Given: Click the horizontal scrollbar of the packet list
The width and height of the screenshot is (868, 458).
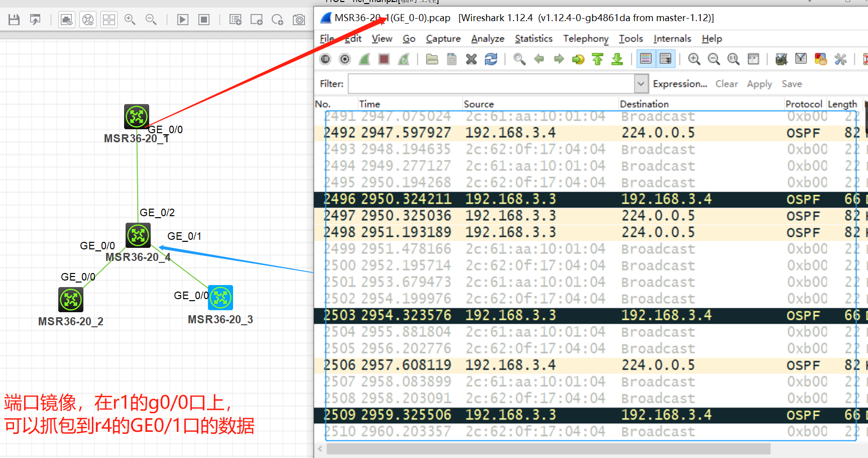Looking at the screenshot, I should (549, 449).
